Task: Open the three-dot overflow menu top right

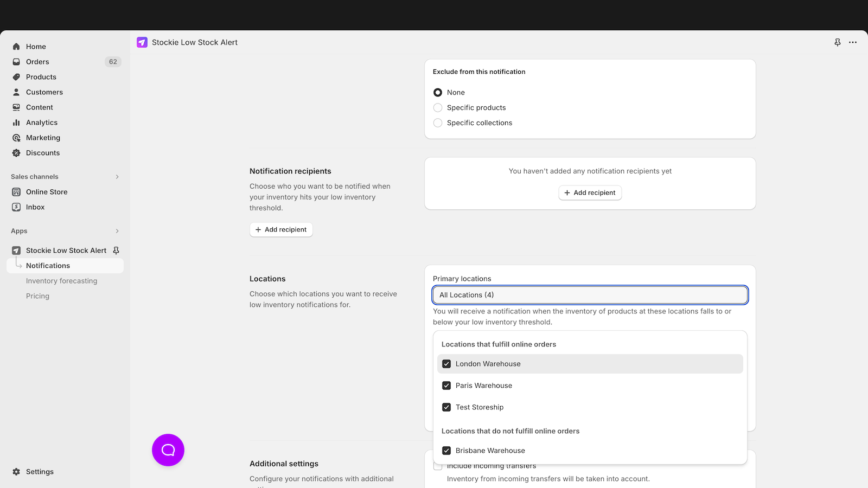Action: [x=852, y=42]
